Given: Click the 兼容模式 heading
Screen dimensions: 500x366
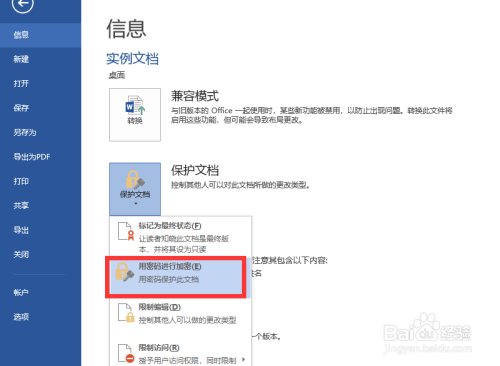Looking at the screenshot, I should tap(195, 96).
